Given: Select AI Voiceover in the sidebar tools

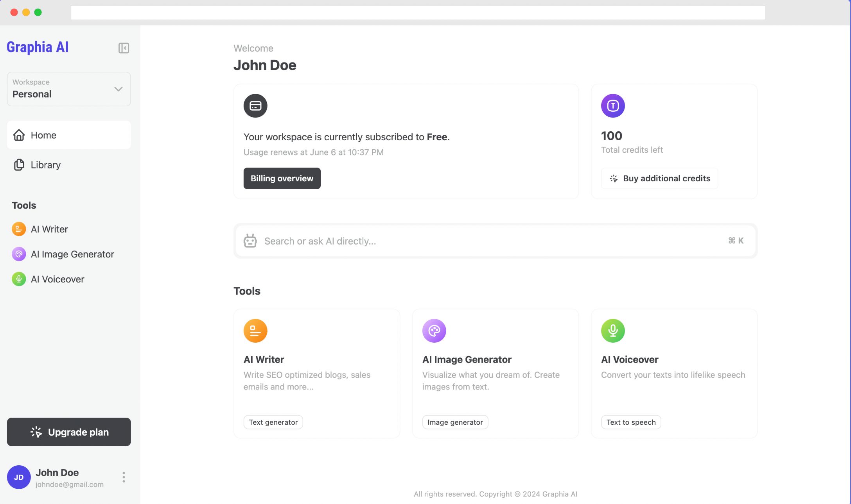Looking at the screenshot, I should click(x=57, y=279).
